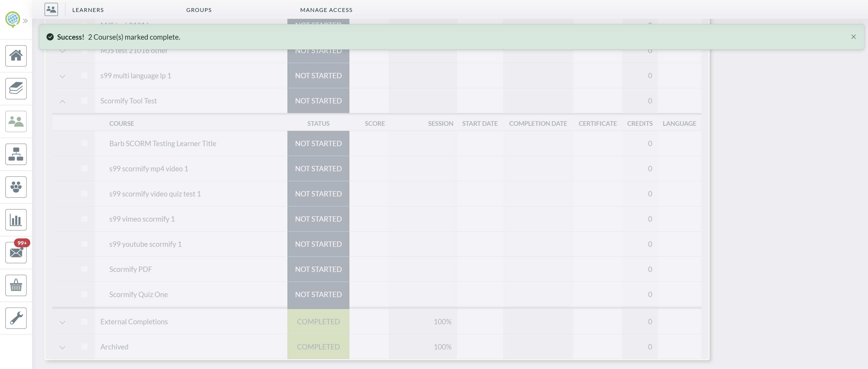Image resolution: width=868 pixels, height=369 pixels.
Task: Select checkbox for s99 vimeo scormify 1
Action: click(x=84, y=219)
